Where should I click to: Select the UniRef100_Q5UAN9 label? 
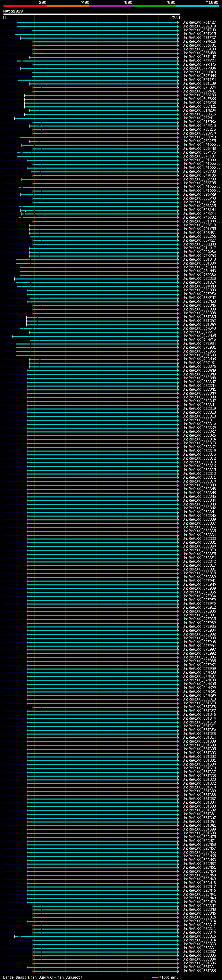pyautogui.click(x=199, y=371)
